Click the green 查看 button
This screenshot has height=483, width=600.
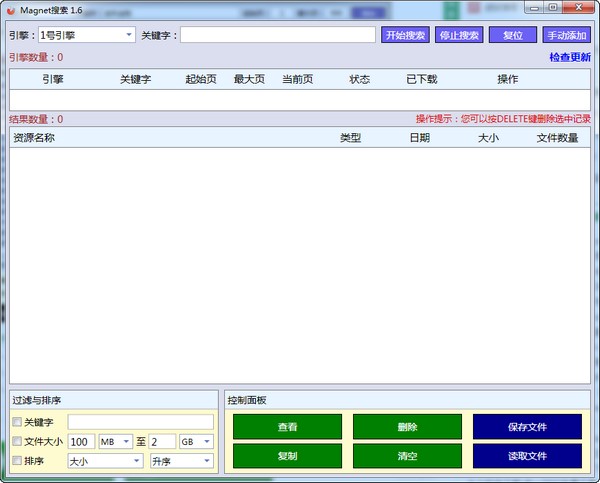(x=287, y=427)
